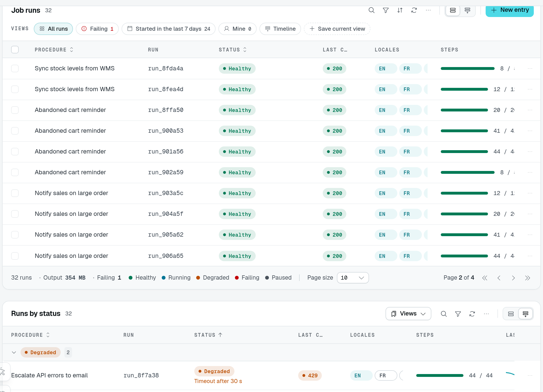Go to first page of runs
Viewport: 543px width, 392px height.
(x=485, y=278)
